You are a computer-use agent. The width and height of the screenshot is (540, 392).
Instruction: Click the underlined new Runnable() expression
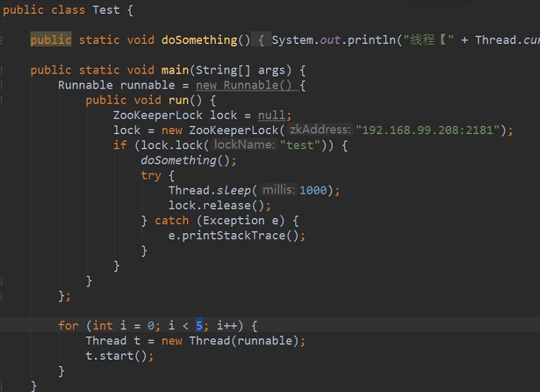coord(244,85)
